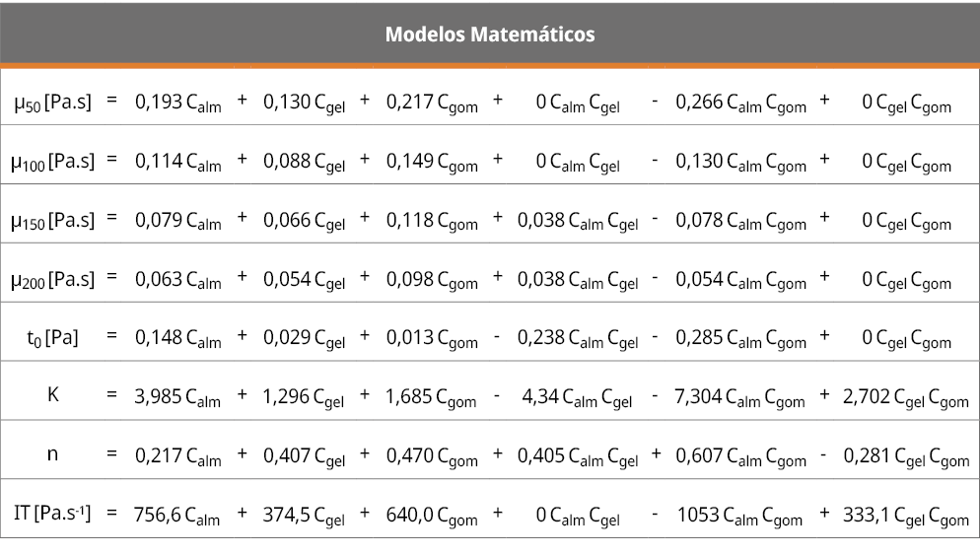Click the 0,118 Cgom term
The image size is (980, 555).
pyautogui.click(x=432, y=221)
